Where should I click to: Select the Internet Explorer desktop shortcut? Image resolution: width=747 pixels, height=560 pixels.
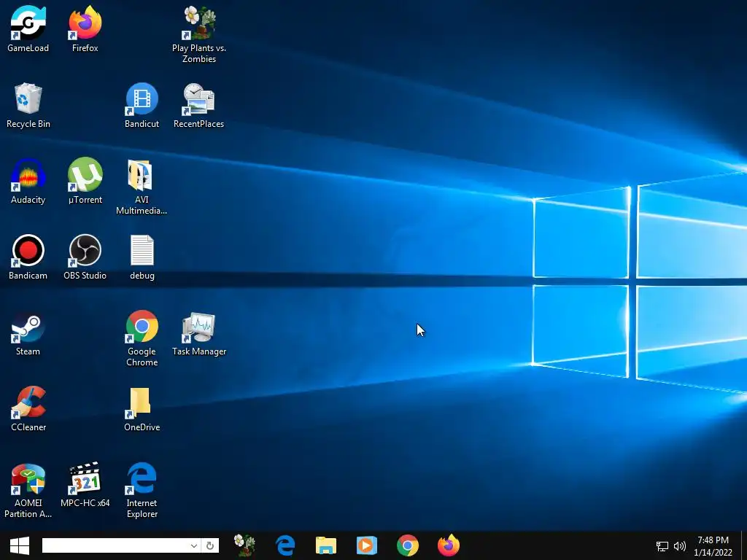(x=142, y=489)
